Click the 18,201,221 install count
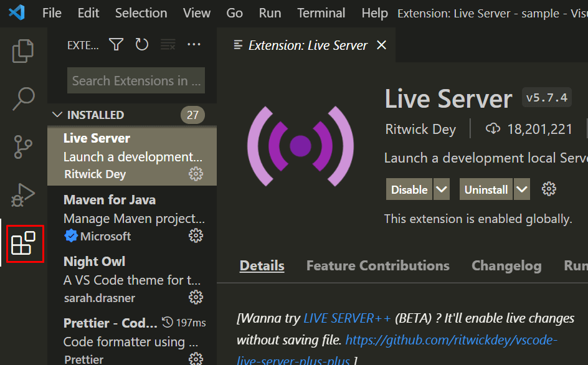Screen dimensions: 588x365 pos(539,129)
